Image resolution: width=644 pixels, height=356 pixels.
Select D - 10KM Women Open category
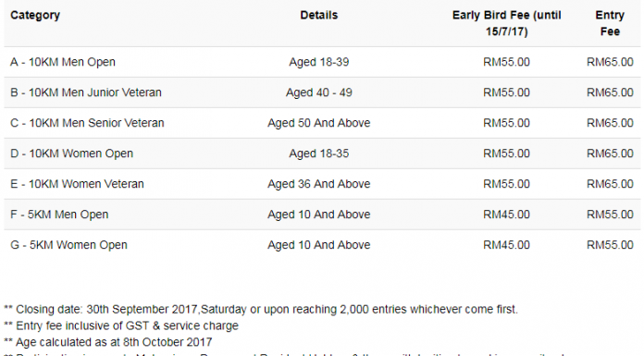pyautogui.click(x=72, y=153)
